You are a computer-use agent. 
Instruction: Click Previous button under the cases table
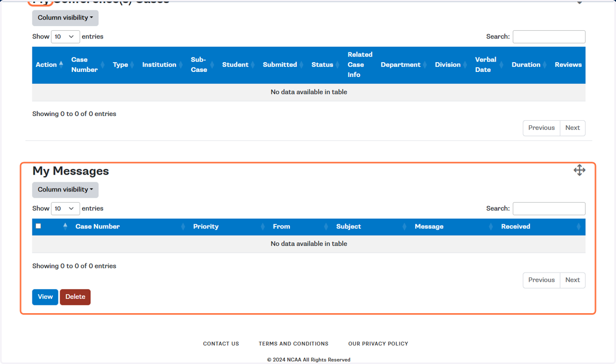click(542, 128)
